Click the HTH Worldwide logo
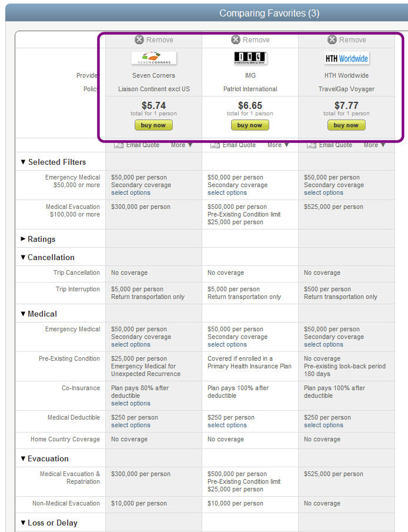 (346, 58)
